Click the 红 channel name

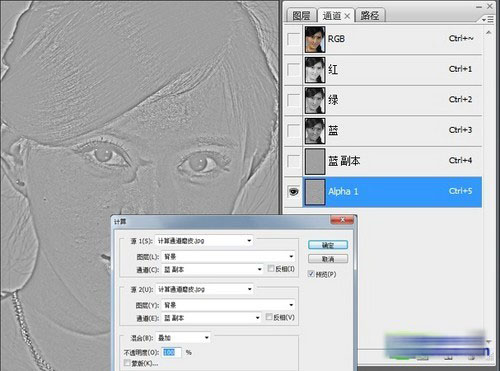point(333,69)
